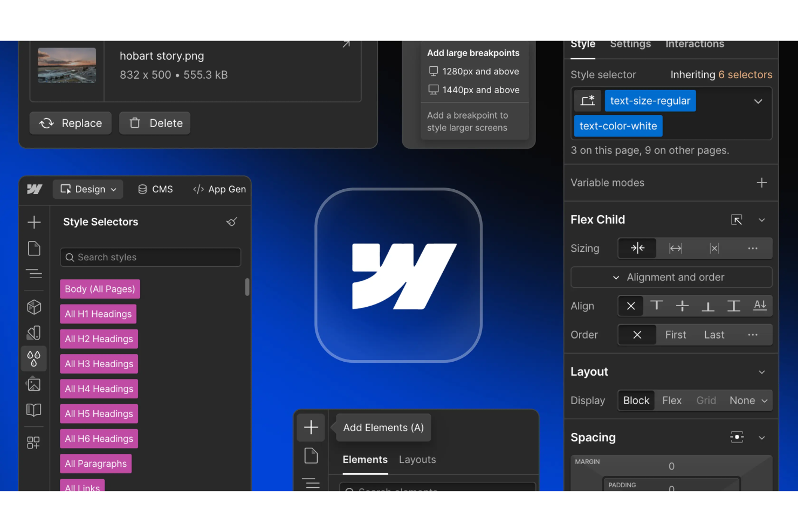Open the Pages panel icon
The width and height of the screenshot is (798, 532).
click(34, 248)
